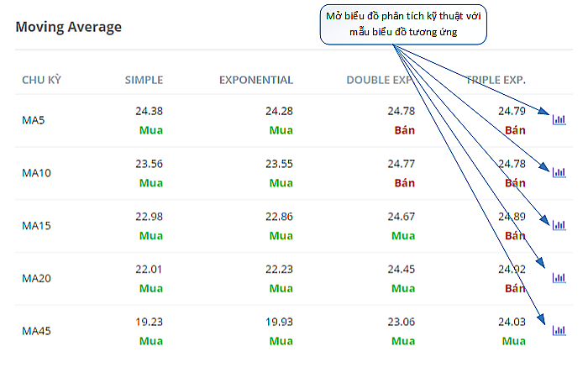This screenshot has width=588, height=383.
Task: Click the EXPONENTIAL column header
Action: (256, 80)
